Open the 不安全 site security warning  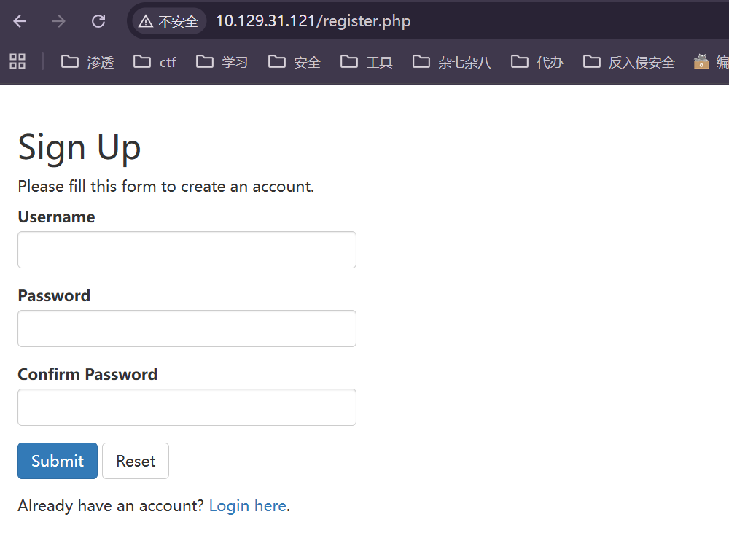tap(169, 21)
